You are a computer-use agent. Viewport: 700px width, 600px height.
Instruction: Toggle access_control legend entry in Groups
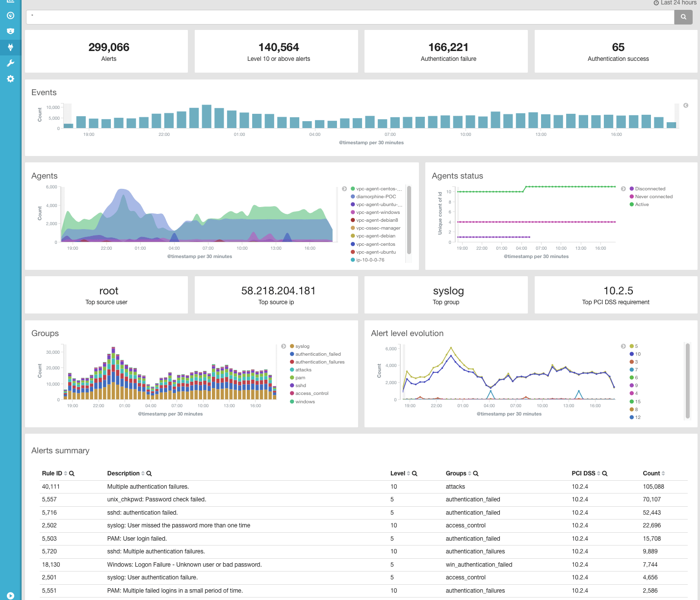pos(309,393)
